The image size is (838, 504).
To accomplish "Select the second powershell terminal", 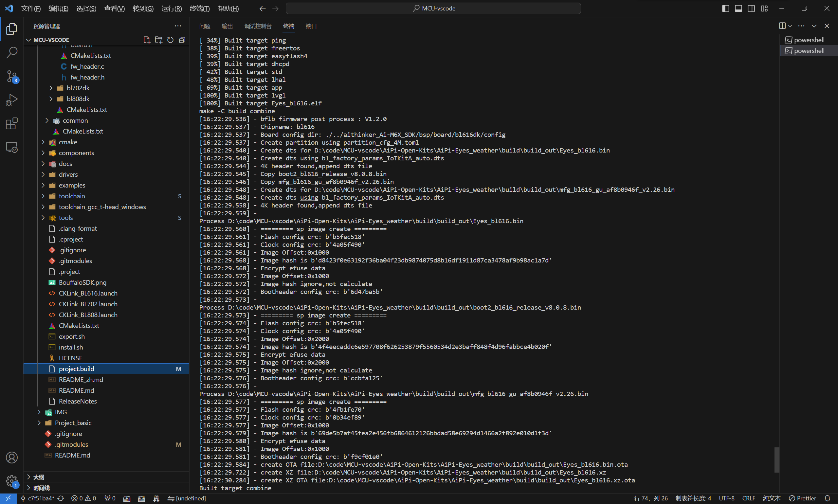I will click(809, 51).
